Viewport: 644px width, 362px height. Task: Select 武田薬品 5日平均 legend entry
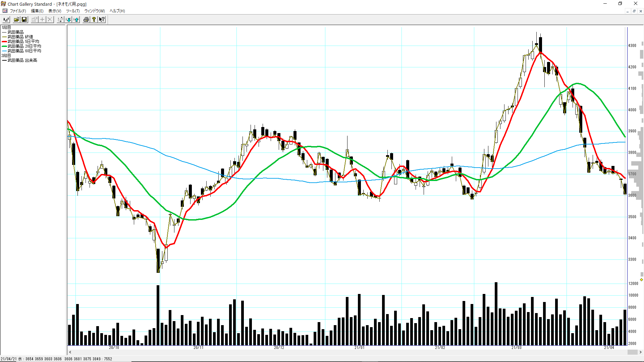(23, 42)
